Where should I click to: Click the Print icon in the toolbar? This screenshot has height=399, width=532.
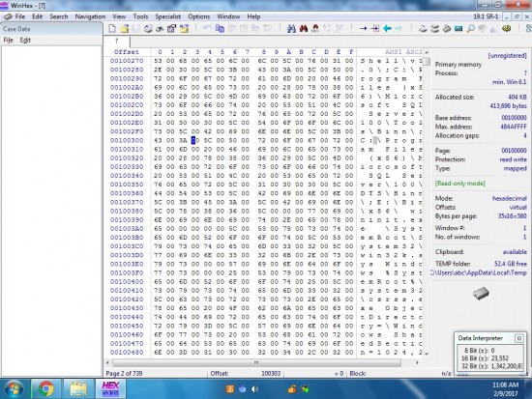click(x=148, y=29)
